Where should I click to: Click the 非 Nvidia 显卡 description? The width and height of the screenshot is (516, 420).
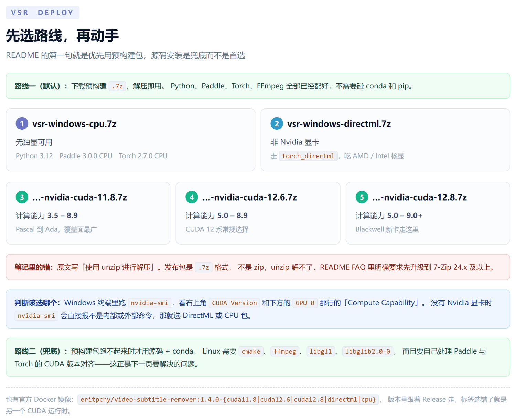point(295,142)
